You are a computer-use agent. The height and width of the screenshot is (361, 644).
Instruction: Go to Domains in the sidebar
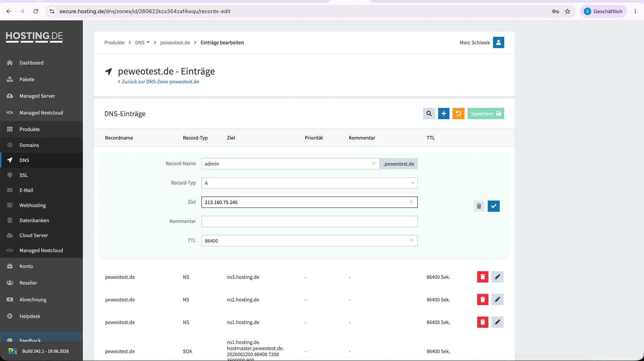[29, 145]
